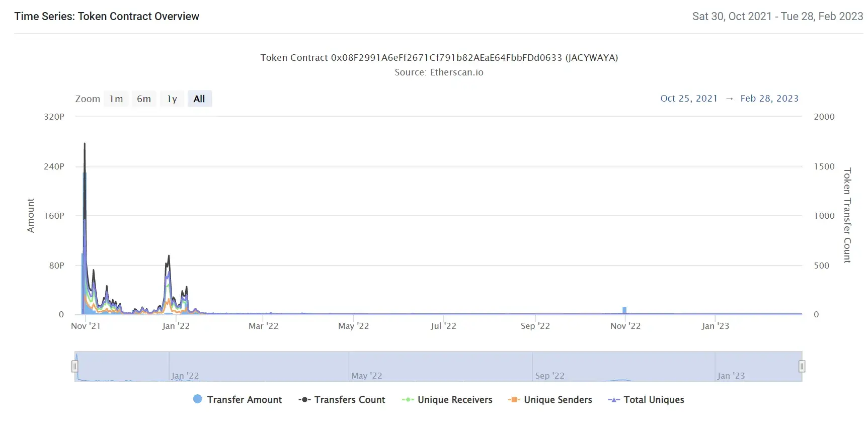Toggle the Transfer Amount legend circle icon

pos(198,399)
